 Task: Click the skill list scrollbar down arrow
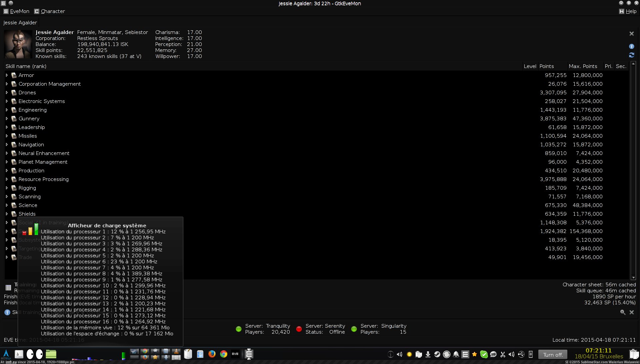point(633,277)
